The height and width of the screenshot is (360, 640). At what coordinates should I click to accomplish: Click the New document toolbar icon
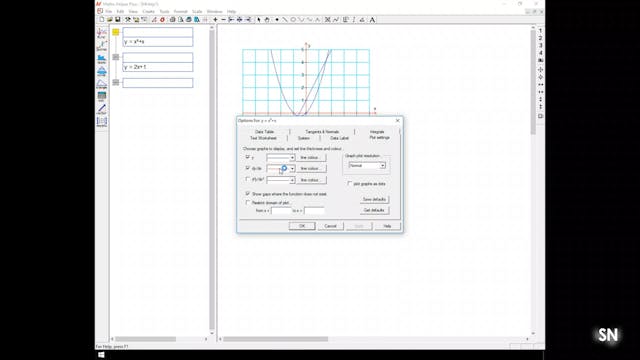(102, 20)
